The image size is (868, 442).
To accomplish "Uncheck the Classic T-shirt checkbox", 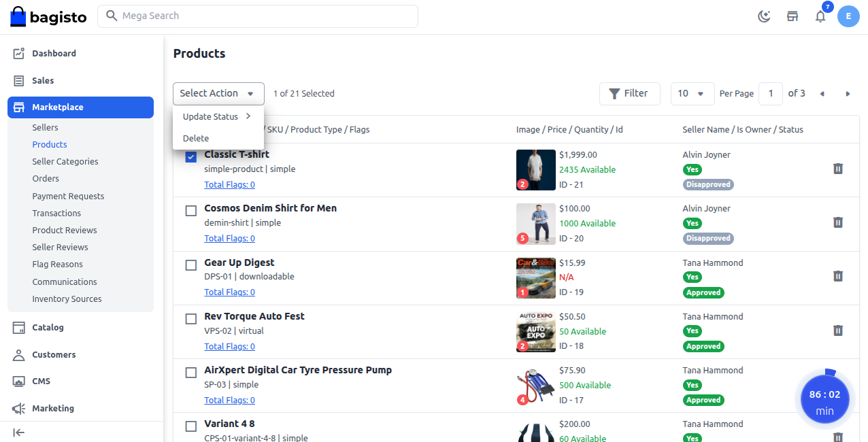I will (x=191, y=157).
